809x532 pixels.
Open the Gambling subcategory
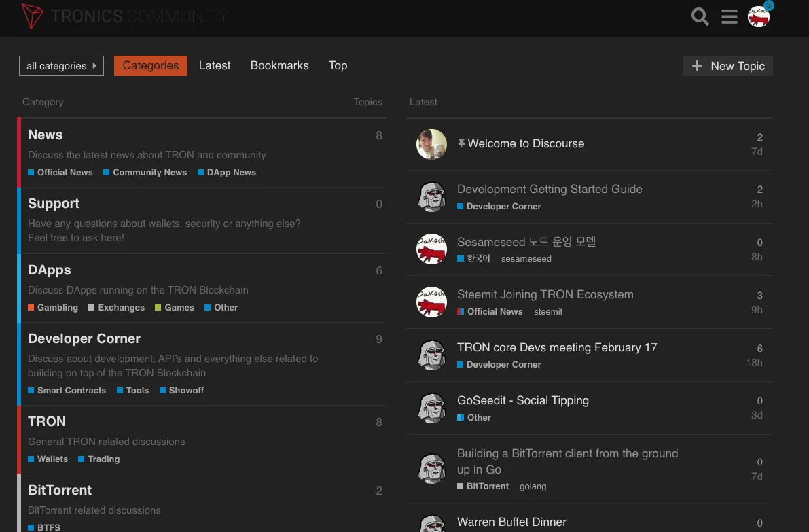pyautogui.click(x=53, y=308)
